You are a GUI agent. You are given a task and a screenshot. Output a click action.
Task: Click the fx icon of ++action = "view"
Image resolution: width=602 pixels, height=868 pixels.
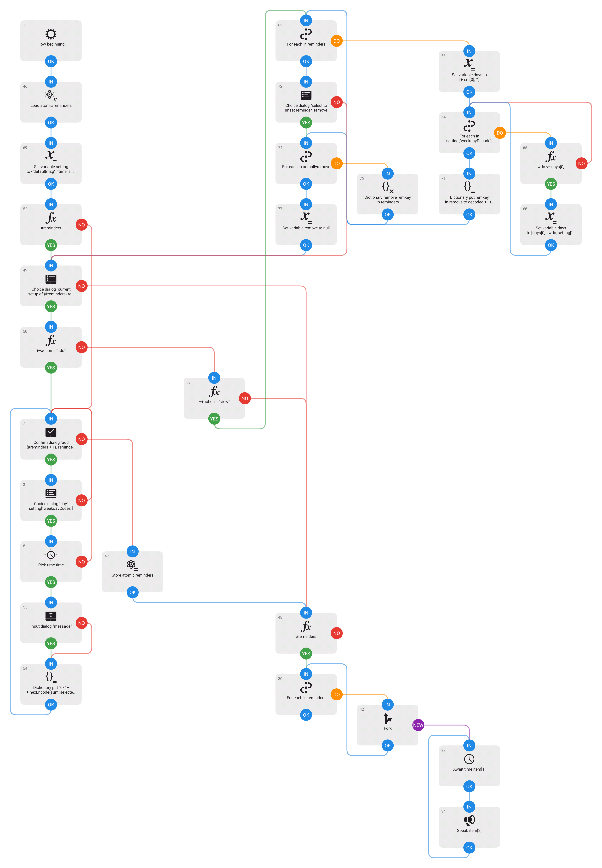(x=214, y=391)
